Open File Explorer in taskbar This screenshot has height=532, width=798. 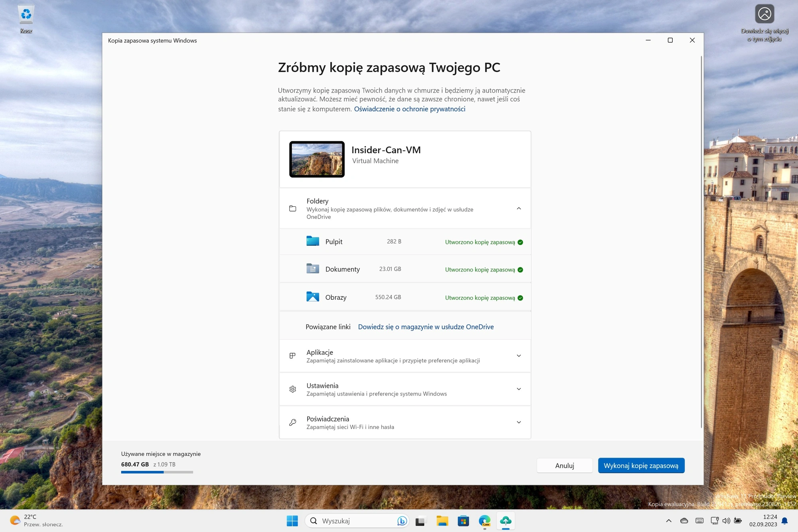click(x=442, y=521)
